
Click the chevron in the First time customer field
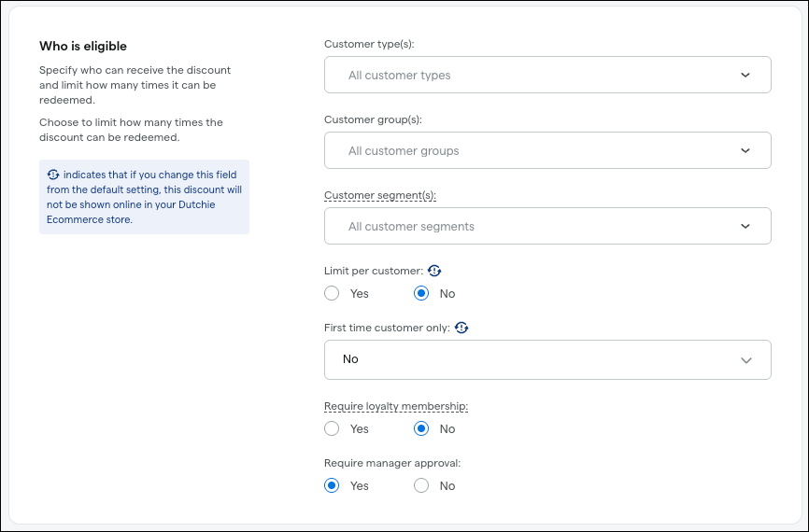(746, 360)
